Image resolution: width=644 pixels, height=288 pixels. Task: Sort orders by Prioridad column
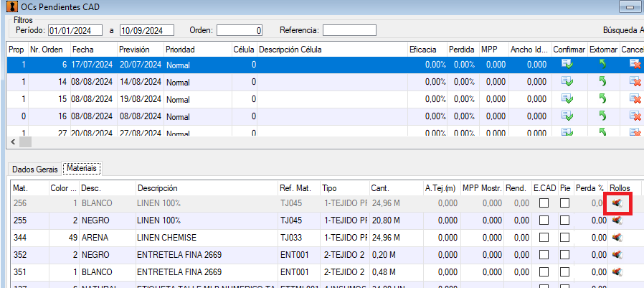pos(197,50)
